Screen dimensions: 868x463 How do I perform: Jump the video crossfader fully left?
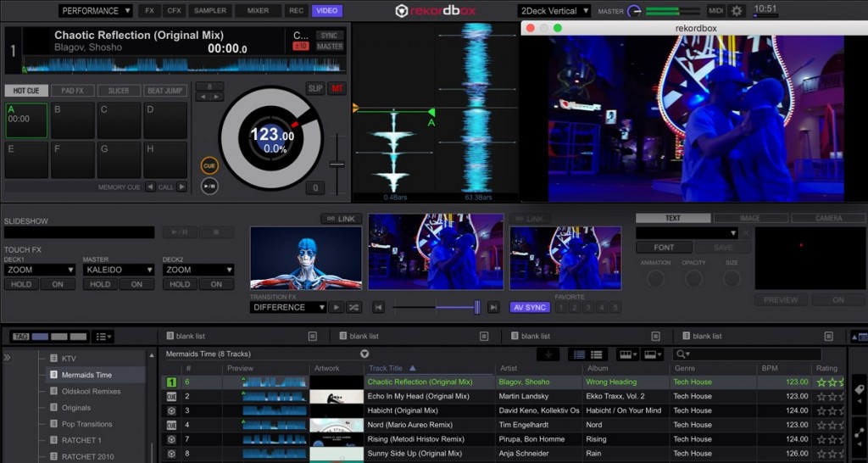(x=379, y=307)
